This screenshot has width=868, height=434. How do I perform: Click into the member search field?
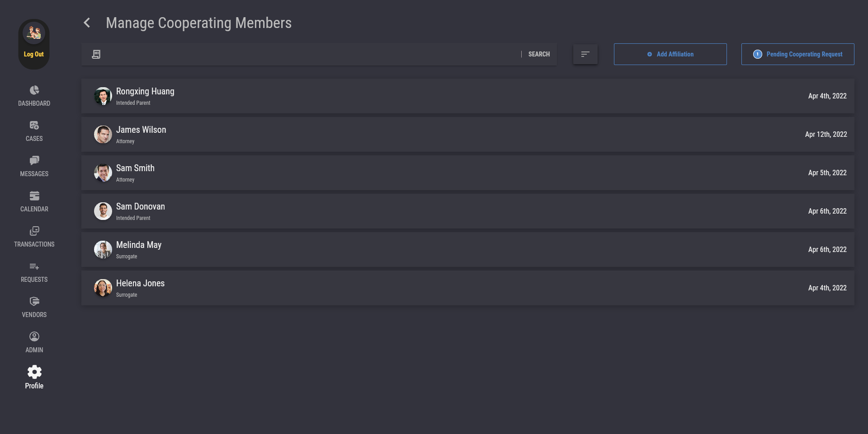(x=307, y=54)
